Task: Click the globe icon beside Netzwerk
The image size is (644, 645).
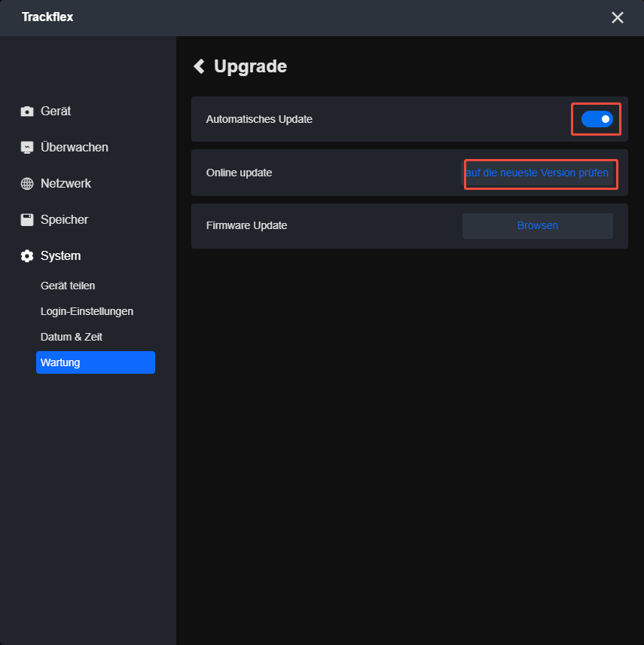Action: tap(27, 183)
